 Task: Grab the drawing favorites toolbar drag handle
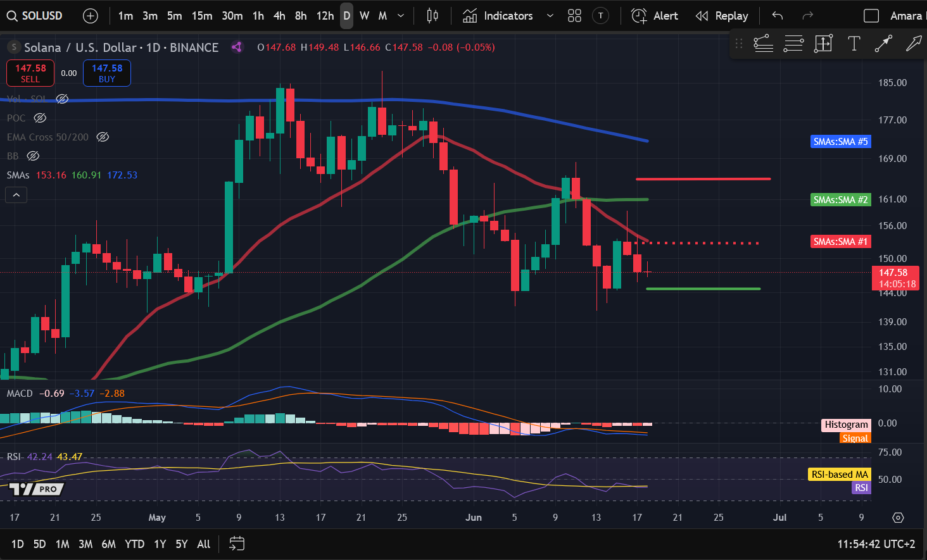pos(738,44)
